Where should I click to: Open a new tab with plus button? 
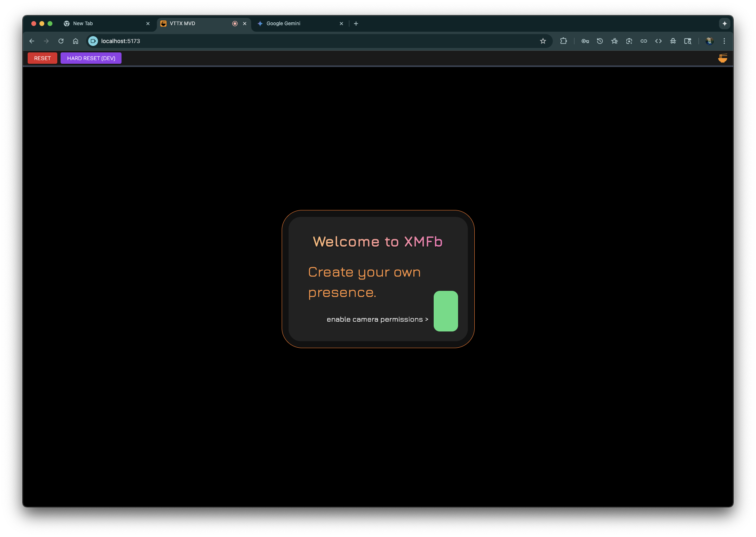(x=356, y=24)
